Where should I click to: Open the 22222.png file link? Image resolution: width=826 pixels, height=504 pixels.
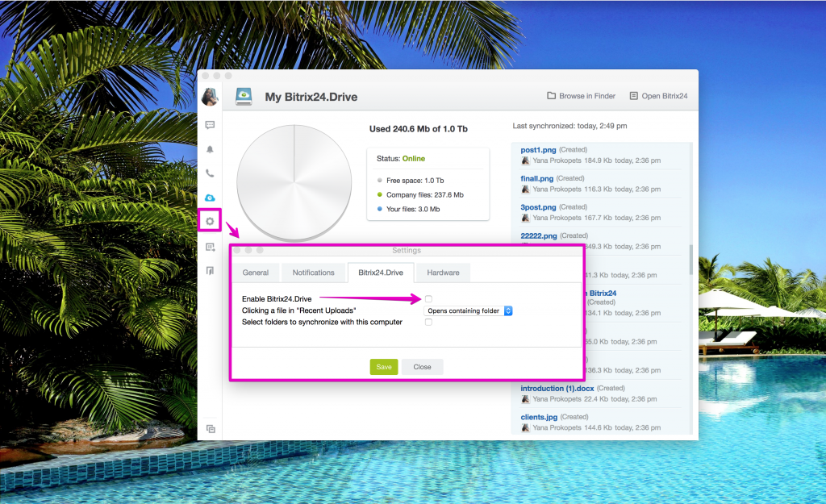[x=538, y=235]
